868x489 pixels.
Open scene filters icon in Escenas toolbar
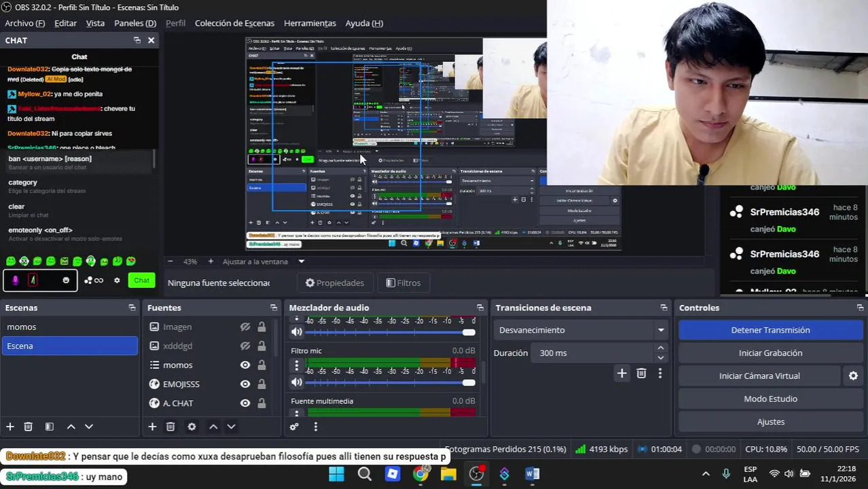click(x=50, y=427)
